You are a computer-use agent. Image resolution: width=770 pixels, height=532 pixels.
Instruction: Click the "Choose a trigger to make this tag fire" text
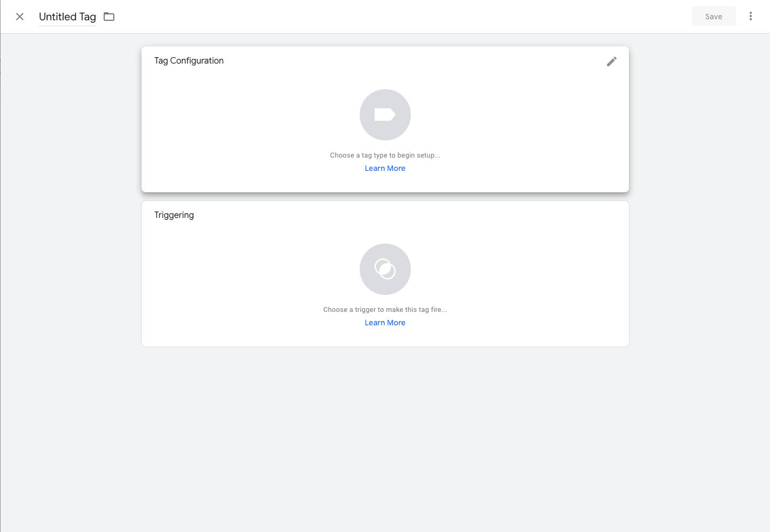pyautogui.click(x=385, y=310)
